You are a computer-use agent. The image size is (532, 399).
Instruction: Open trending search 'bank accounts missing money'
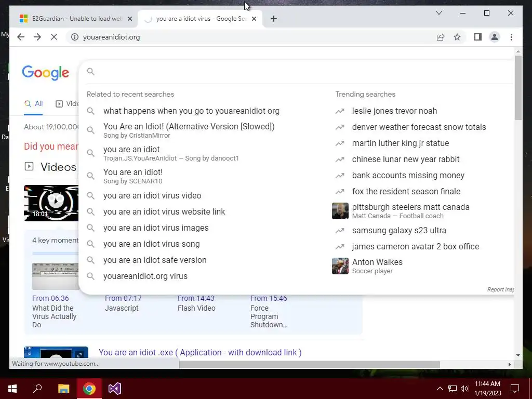(x=408, y=176)
